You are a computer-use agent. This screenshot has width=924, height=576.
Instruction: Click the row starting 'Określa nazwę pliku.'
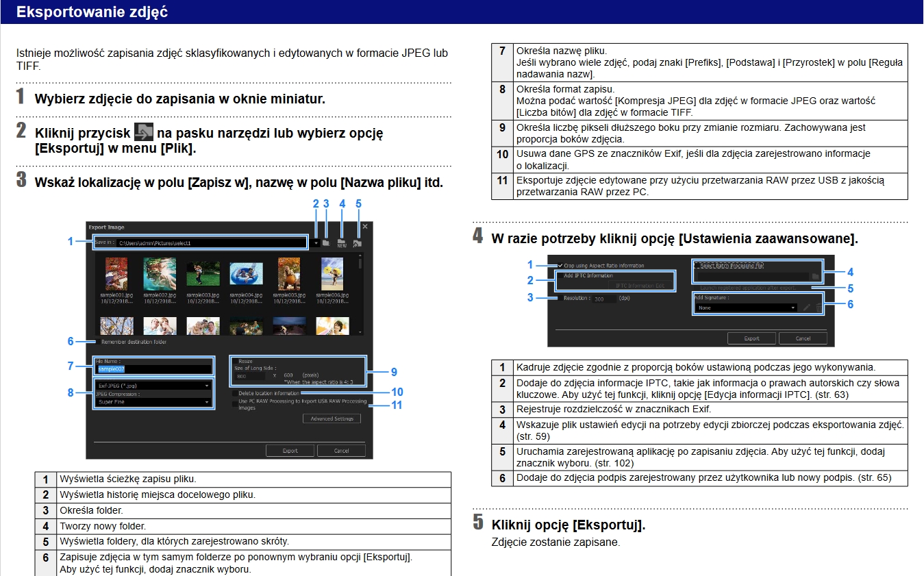[x=700, y=62]
